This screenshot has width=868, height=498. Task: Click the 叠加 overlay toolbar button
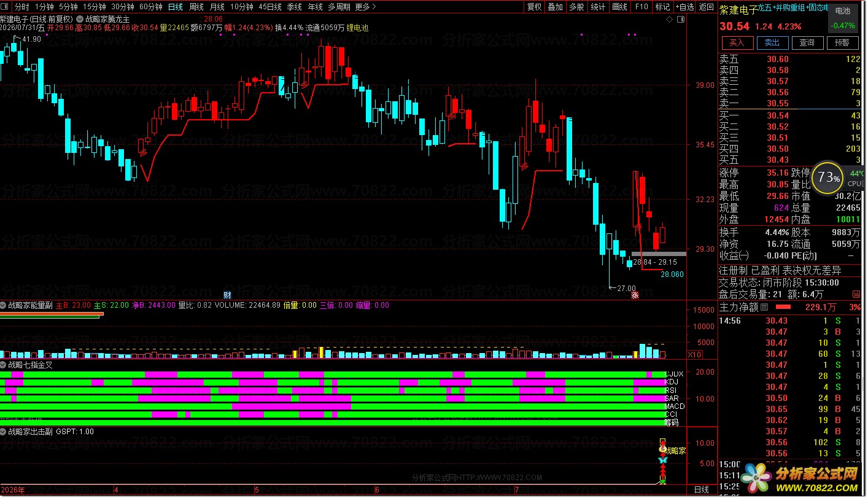[x=556, y=7]
